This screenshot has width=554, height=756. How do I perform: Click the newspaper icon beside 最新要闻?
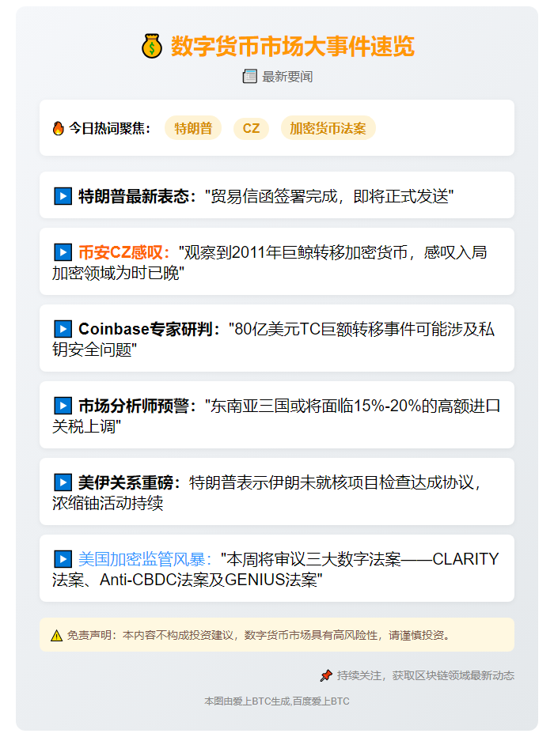(249, 76)
